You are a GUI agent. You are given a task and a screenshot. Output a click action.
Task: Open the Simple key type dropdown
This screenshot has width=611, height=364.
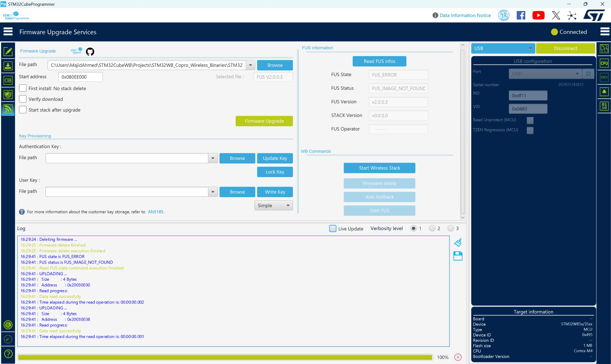pos(273,206)
